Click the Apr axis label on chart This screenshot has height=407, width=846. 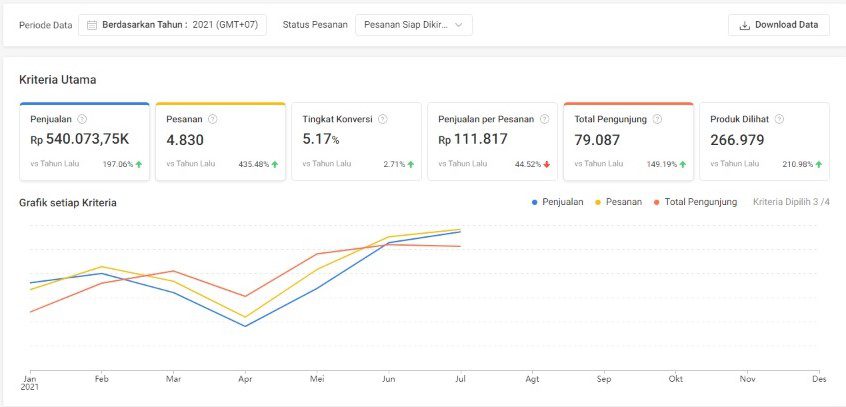[x=245, y=379]
